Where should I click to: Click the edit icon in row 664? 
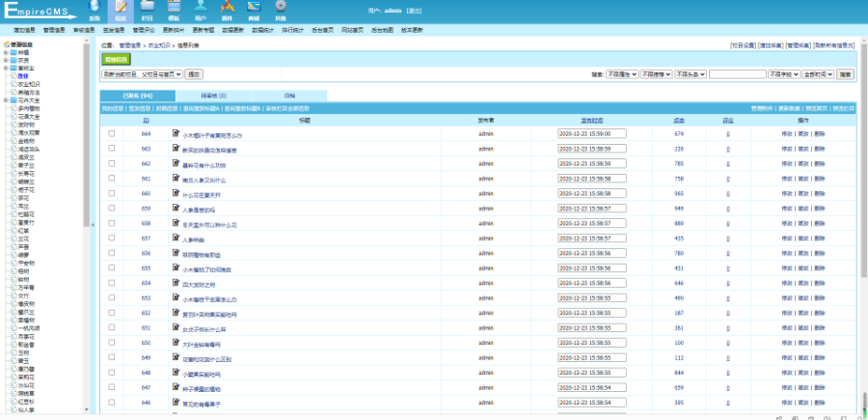point(176,133)
